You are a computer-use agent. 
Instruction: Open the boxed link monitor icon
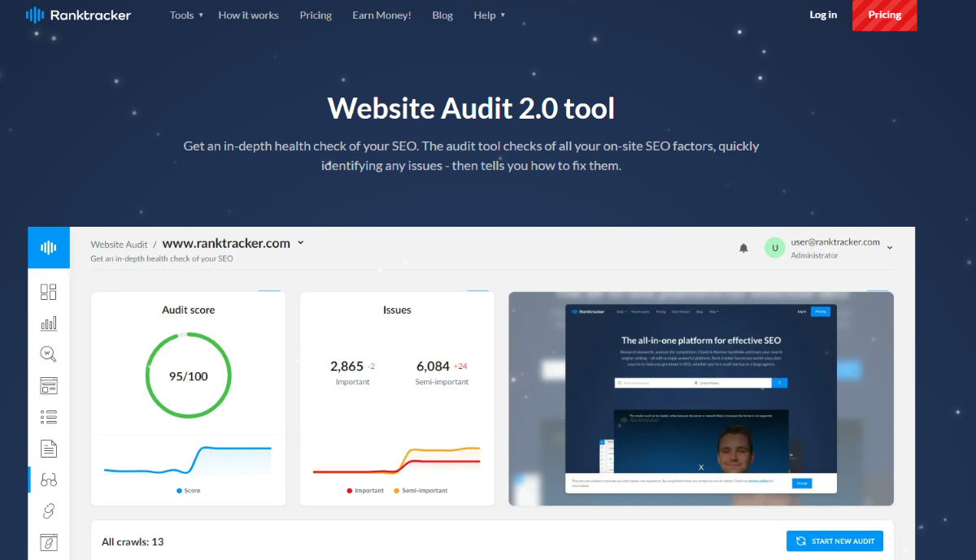pyautogui.click(x=49, y=541)
